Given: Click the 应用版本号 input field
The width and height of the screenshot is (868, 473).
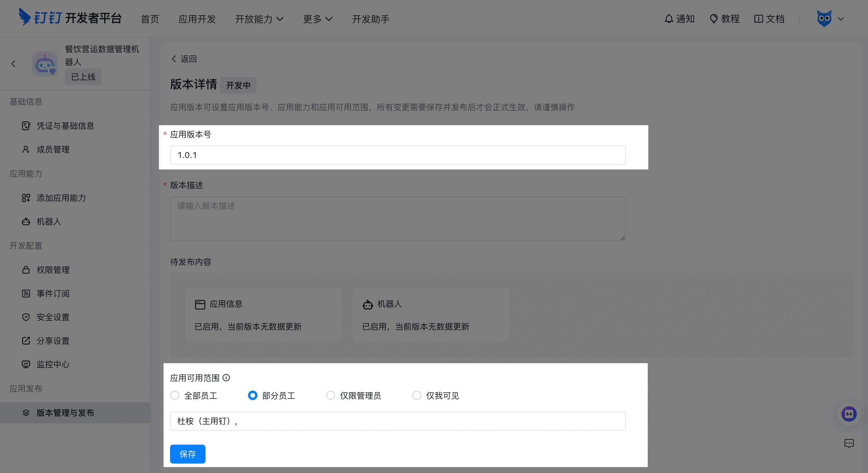Looking at the screenshot, I should 398,155.
